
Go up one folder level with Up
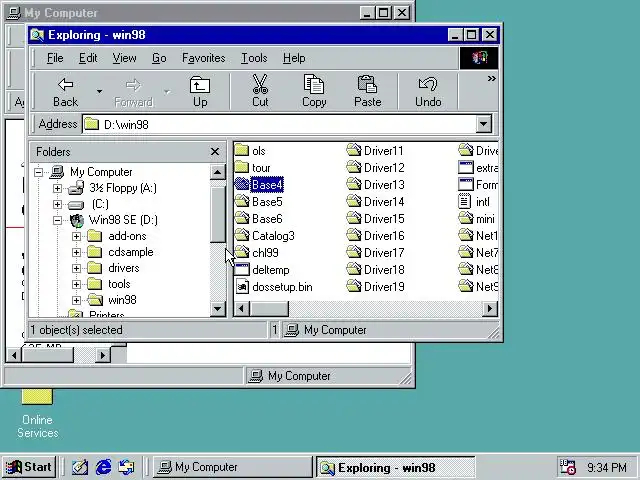(200, 92)
